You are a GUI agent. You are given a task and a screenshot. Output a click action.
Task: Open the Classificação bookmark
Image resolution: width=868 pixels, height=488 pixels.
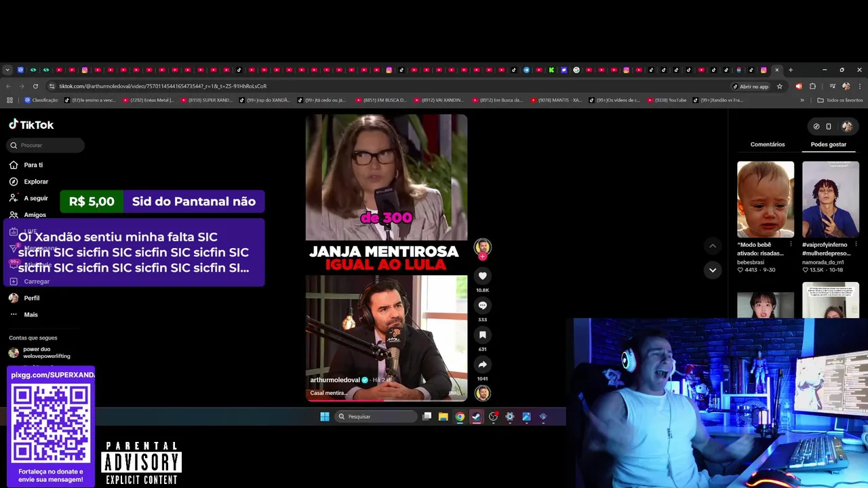click(41, 100)
